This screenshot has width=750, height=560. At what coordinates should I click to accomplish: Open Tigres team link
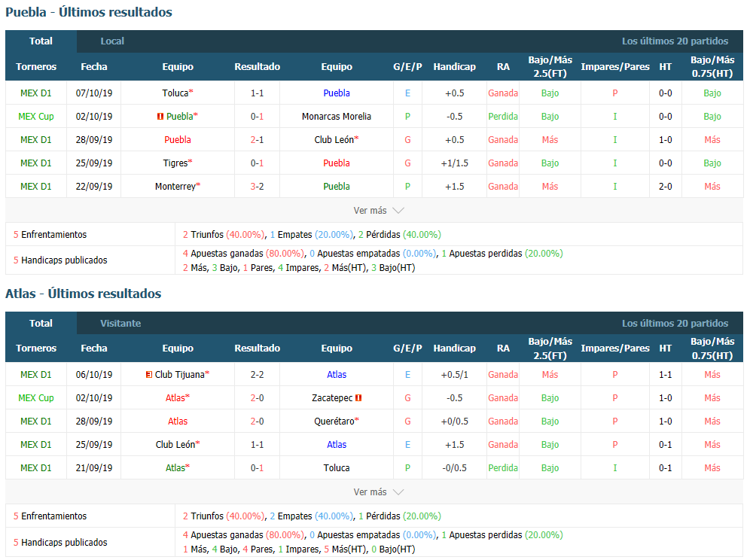[175, 163]
